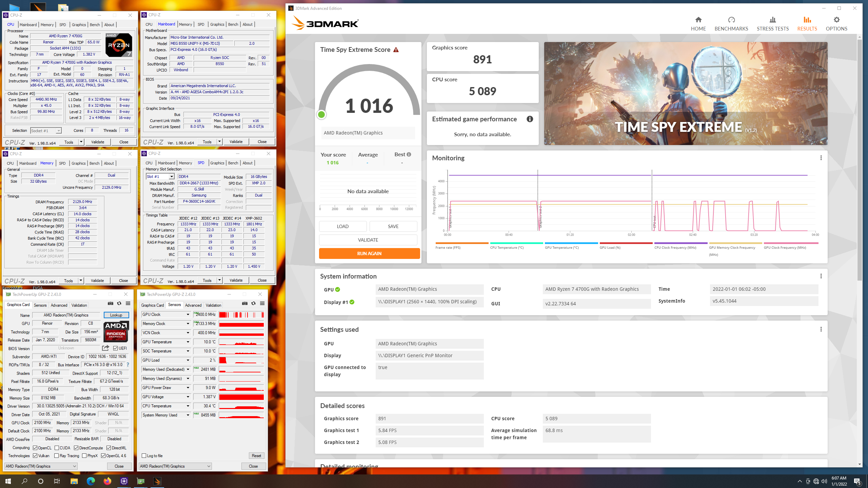Show the Estimated game performance info icon

530,119
